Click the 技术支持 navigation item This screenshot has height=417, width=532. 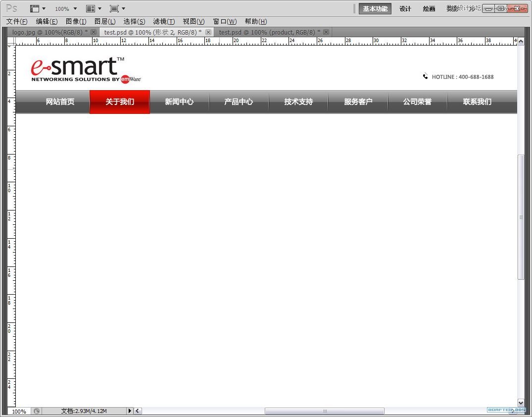(298, 102)
